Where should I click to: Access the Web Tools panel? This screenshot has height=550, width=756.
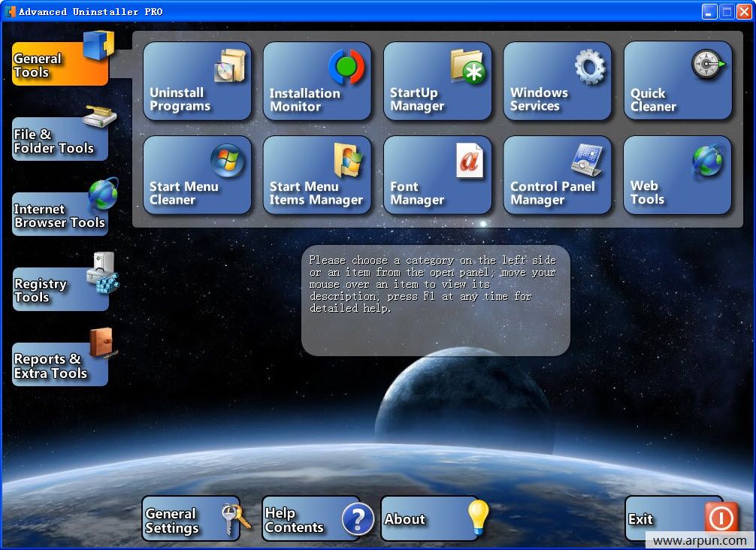pyautogui.click(x=676, y=175)
